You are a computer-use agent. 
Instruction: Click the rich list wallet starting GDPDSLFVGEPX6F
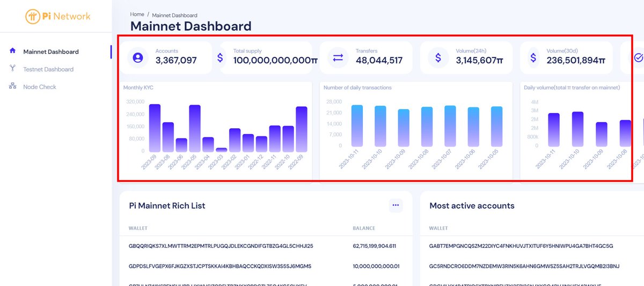click(x=220, y=266)
